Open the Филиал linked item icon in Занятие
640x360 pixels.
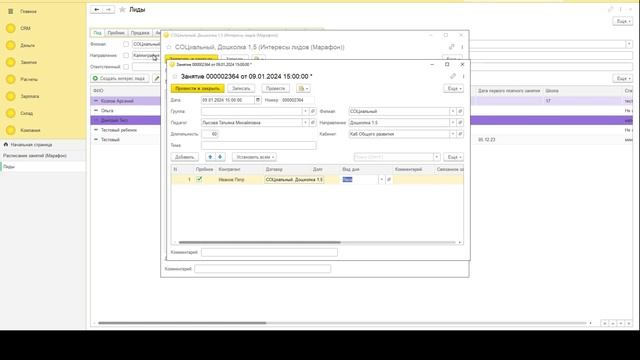460,111
